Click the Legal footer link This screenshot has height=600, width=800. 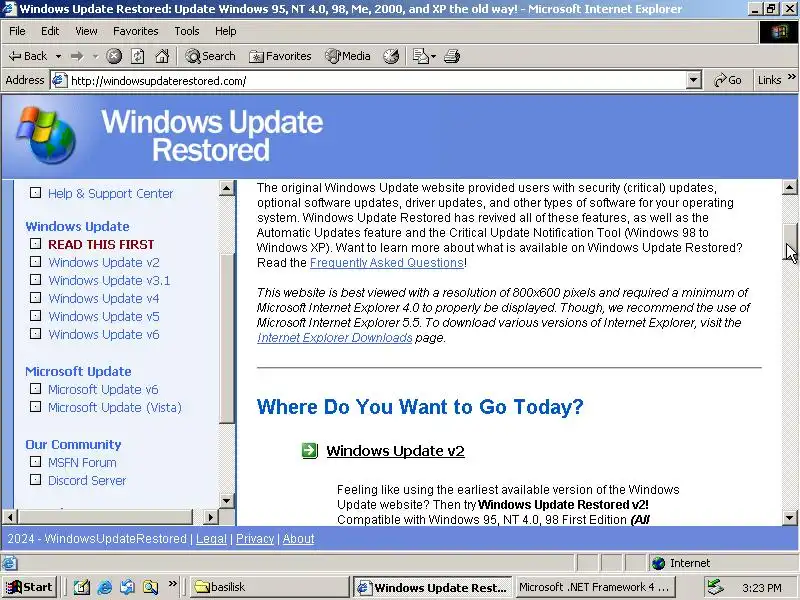(x=211, y=539)
